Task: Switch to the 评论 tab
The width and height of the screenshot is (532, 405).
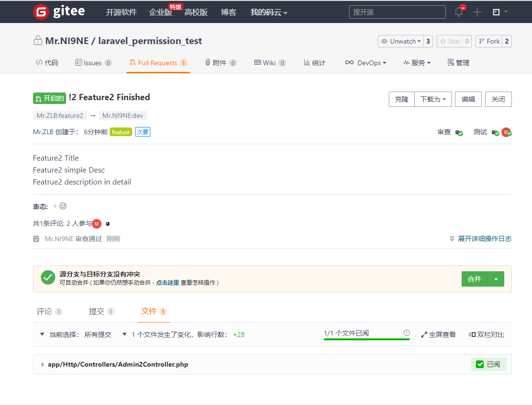Action: pos(45,312)
